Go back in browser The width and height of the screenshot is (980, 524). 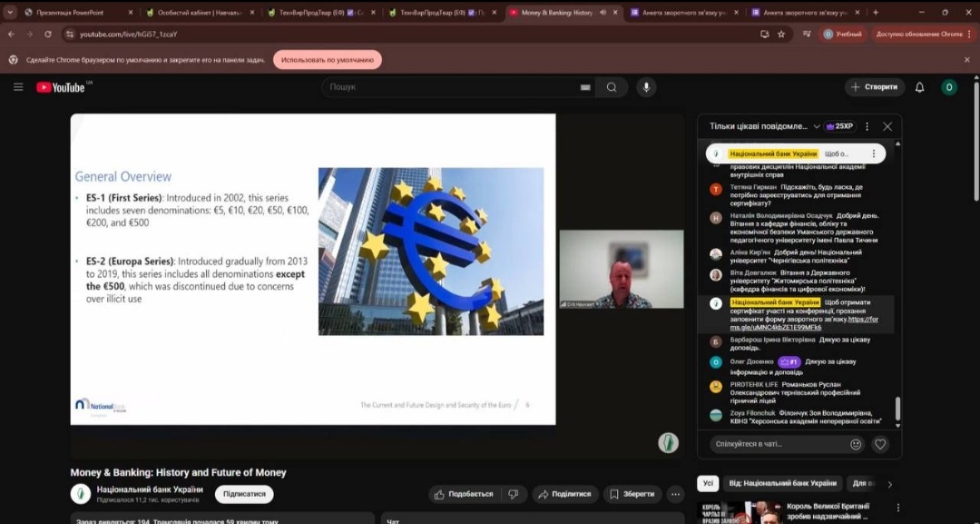(x=11, y=35)
